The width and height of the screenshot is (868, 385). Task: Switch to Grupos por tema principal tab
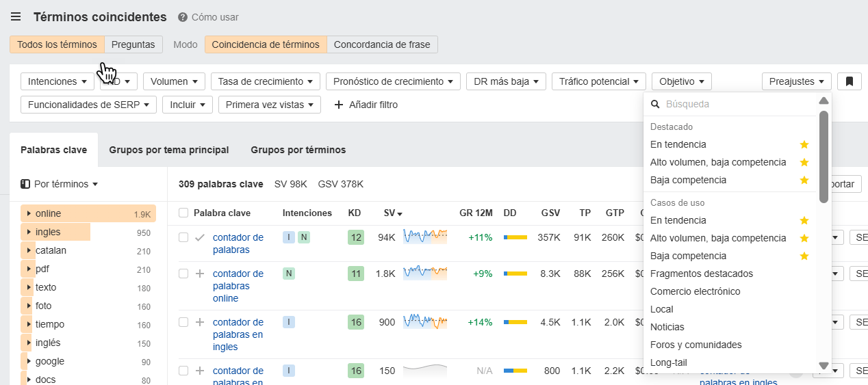[168, 150]
